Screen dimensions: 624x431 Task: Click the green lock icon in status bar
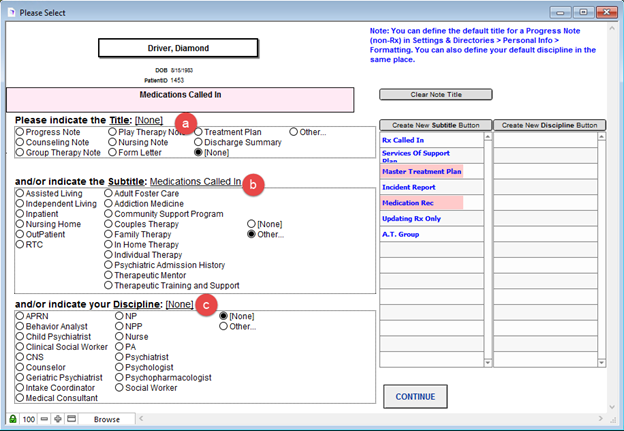click(x=12, y=419)
